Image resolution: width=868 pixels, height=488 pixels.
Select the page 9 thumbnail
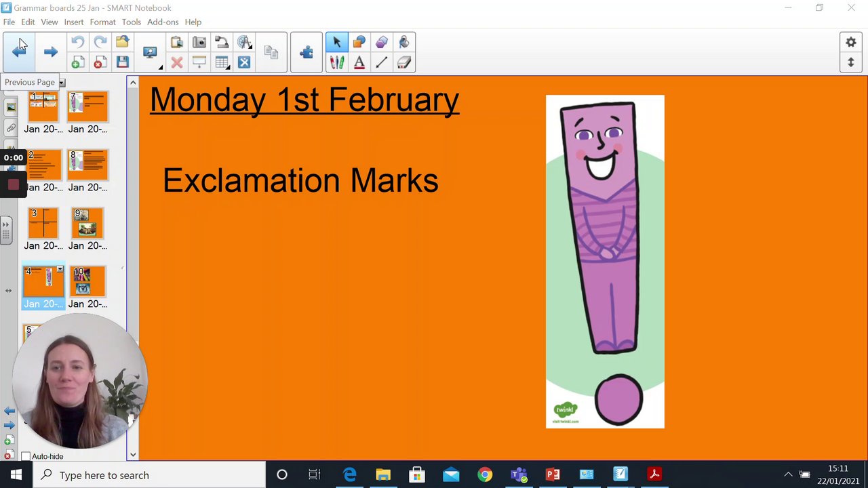87,223
